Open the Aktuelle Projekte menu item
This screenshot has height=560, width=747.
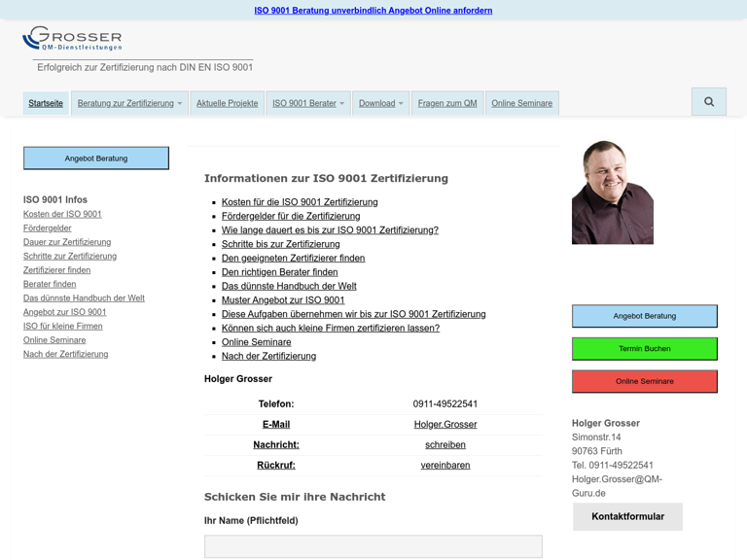pyautogui.click(x=227, y=103)
